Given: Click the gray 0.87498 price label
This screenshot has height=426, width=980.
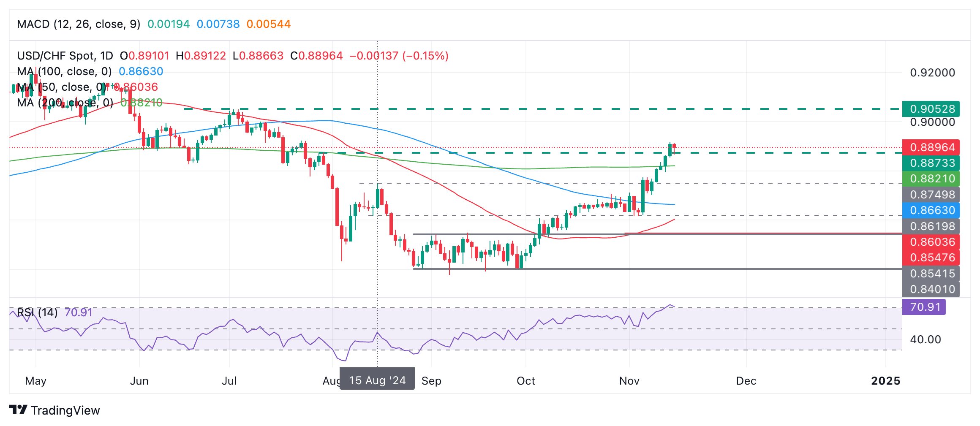Looking at the screenshot, I should click(x=931, y=195).
